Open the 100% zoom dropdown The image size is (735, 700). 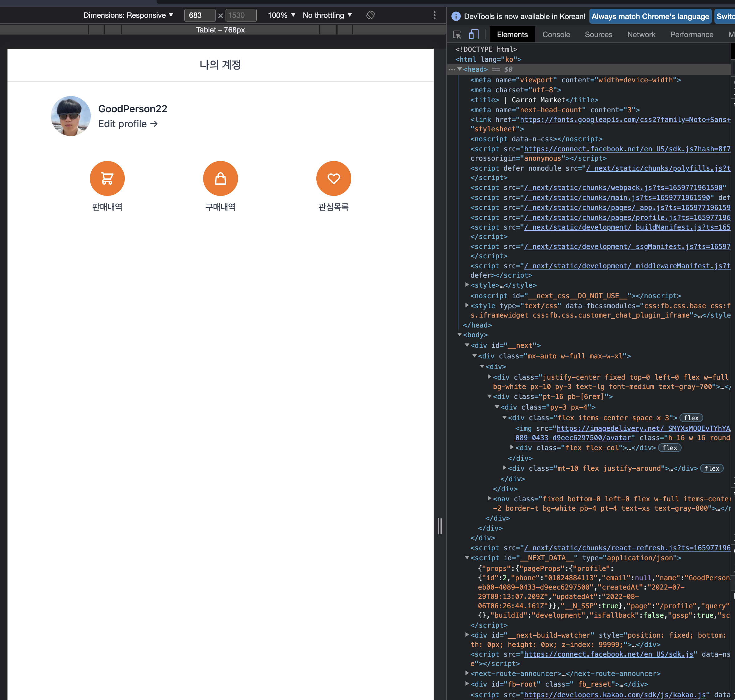point(281,15)
